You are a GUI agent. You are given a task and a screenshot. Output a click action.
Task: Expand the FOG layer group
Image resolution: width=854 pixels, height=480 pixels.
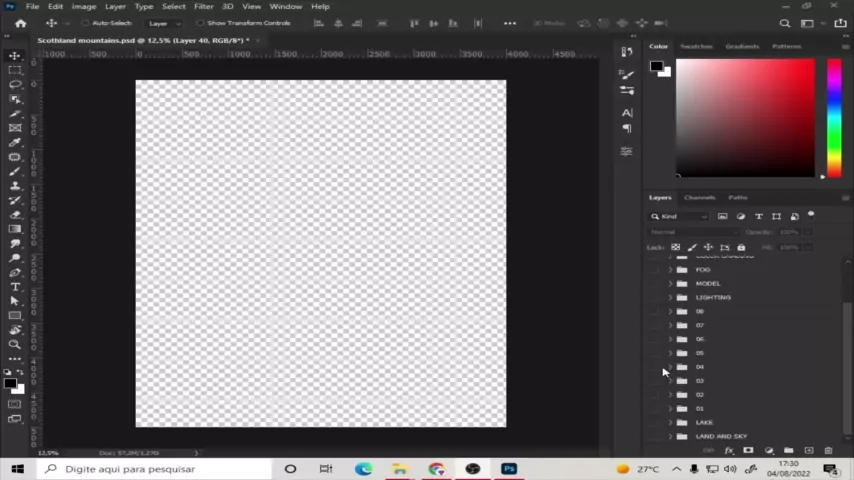click(670, 270)
